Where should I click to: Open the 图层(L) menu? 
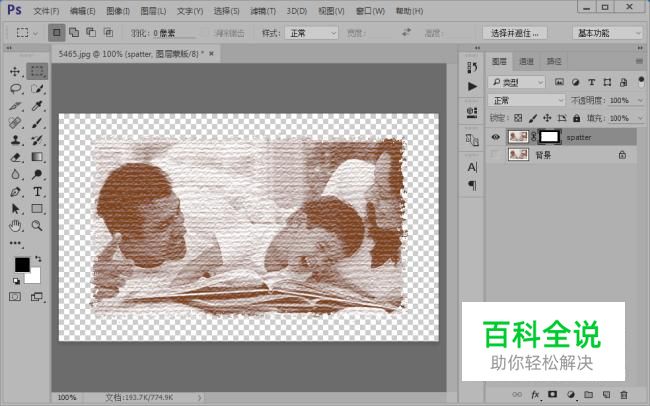pos(153,11)
